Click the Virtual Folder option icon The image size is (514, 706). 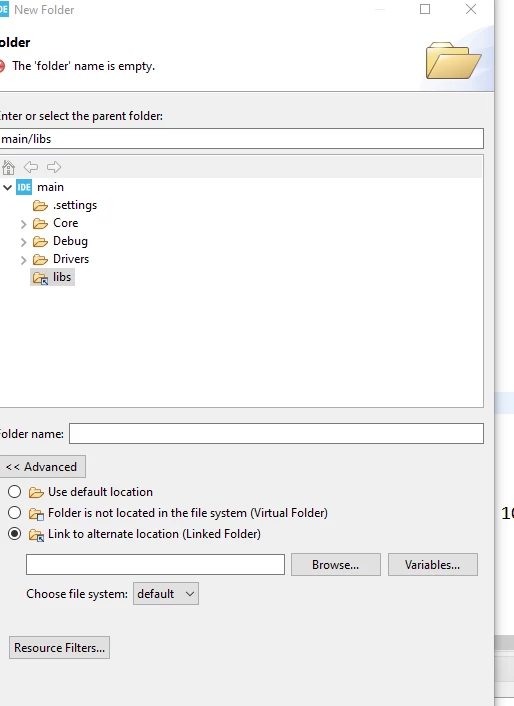click(x=36, y=513)
